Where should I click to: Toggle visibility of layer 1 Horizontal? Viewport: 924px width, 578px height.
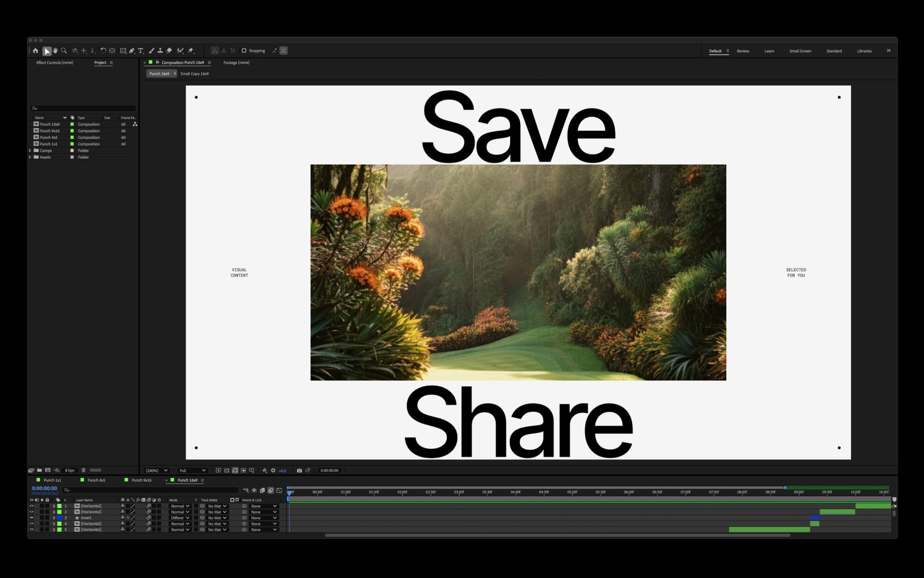(31, 506)
